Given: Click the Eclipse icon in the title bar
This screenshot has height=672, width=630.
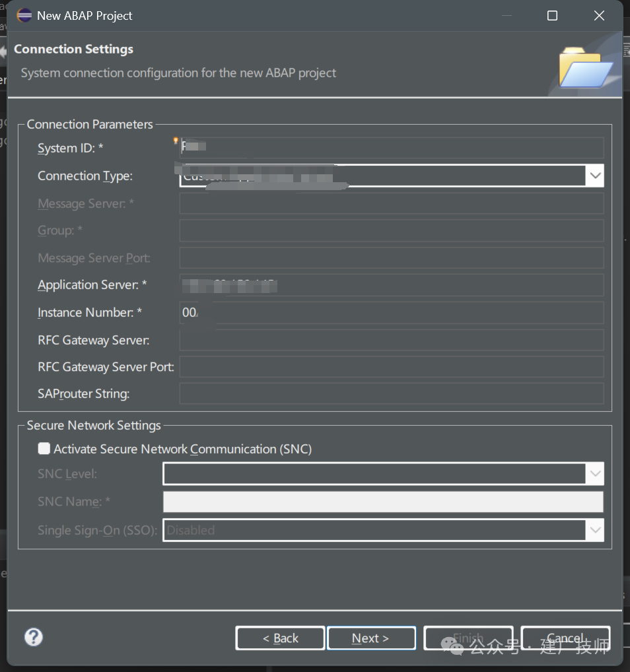Looking at the screenshot, I should coord(24,15).
